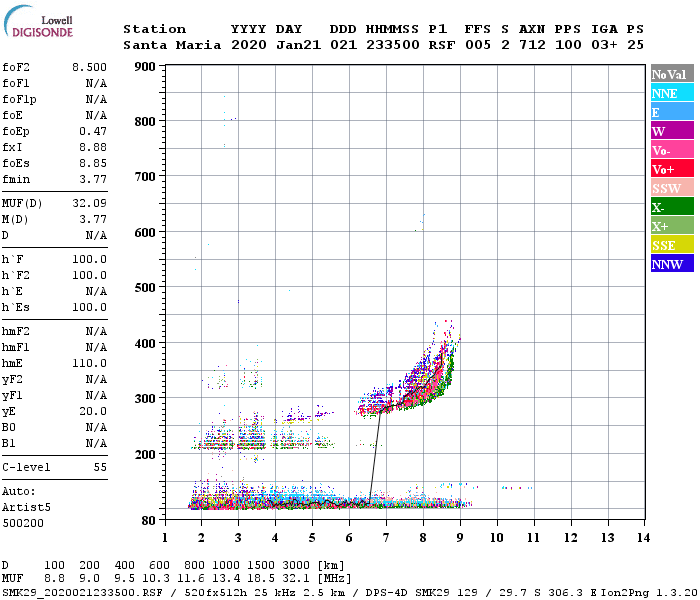Select the Vo+ red legend swatch
Image resolution: width=700 pixels, height=600 pixels.
(672, 169)
